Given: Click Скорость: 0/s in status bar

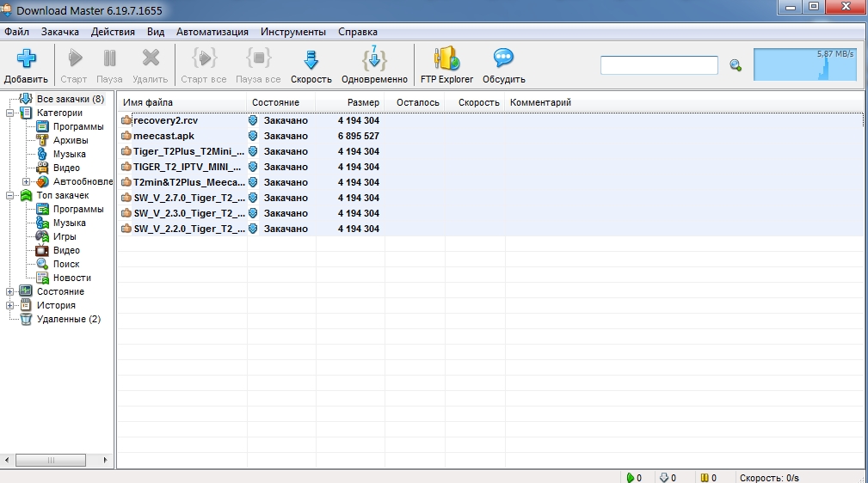Looking at the screenshot, I should pos(769,478).
